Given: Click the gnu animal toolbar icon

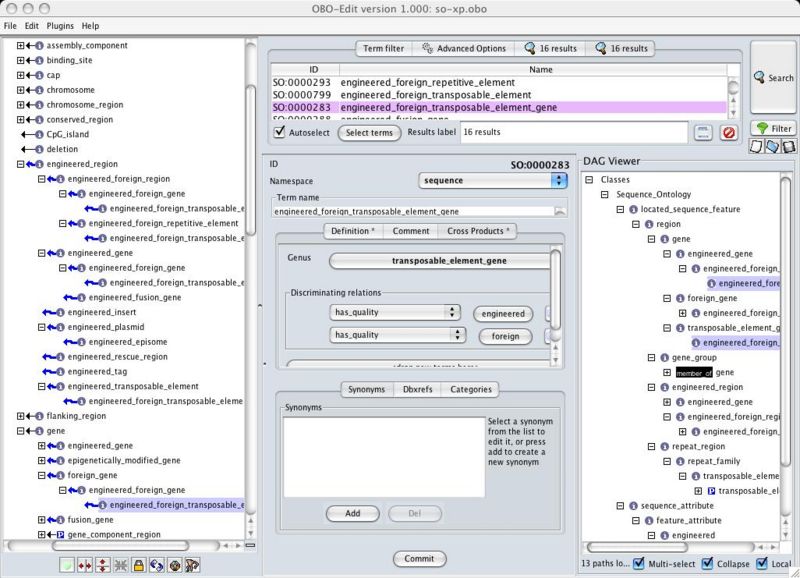Looking at the screenshot, I should pyautogui.click(x=192, y=565).
